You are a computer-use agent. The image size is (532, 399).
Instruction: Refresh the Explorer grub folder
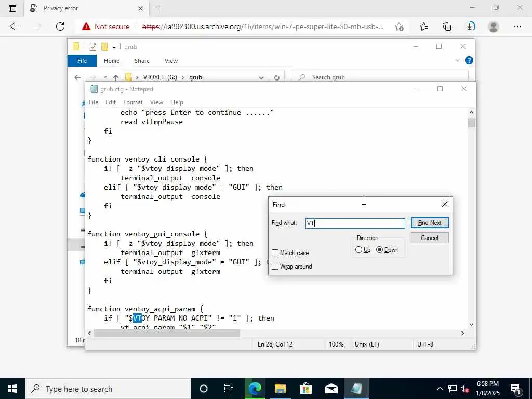click(277, 78)
